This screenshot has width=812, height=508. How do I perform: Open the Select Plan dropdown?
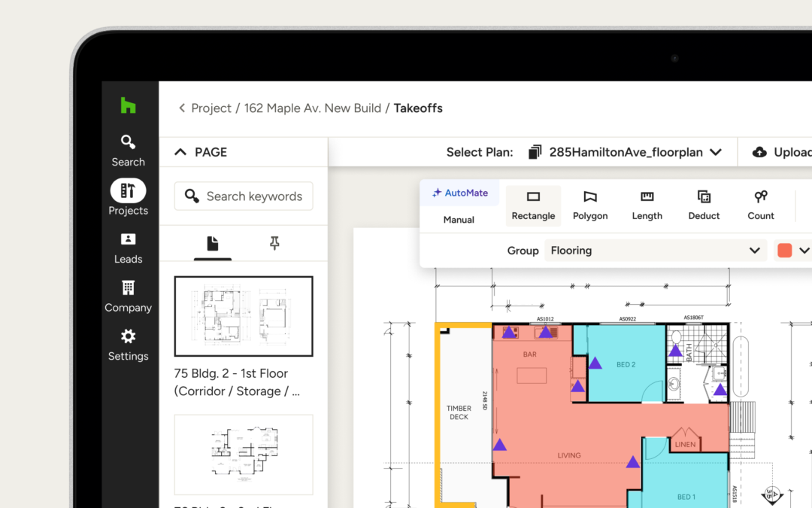click(626, 152)
